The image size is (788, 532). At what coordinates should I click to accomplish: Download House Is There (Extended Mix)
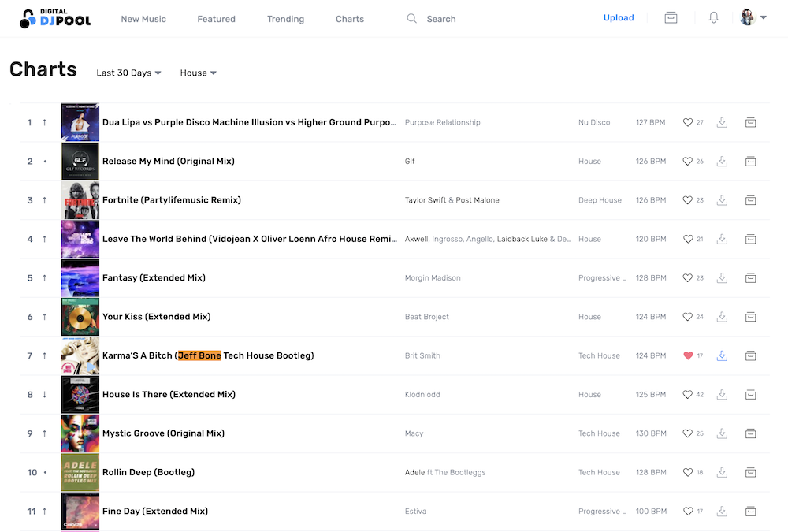coord(722,394)
